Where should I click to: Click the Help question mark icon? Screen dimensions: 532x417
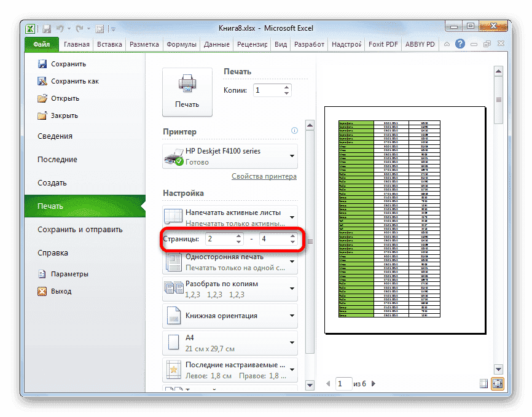click(460, 44)
